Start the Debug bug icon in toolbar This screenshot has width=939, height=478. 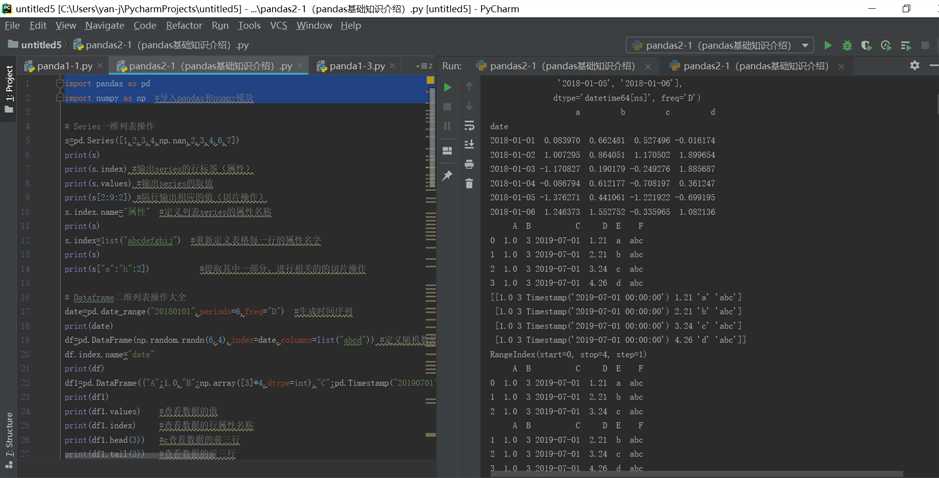[847, 45]
